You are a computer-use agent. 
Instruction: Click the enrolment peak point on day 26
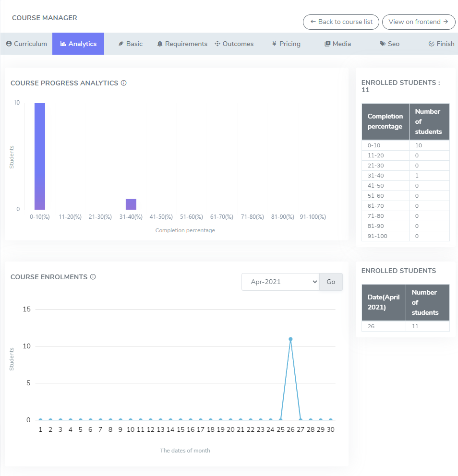290,339
